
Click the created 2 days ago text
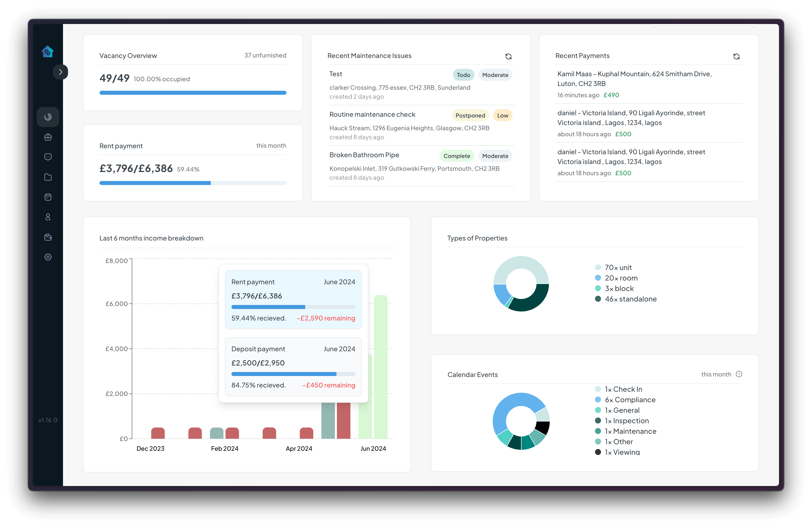tap(356, 96)
